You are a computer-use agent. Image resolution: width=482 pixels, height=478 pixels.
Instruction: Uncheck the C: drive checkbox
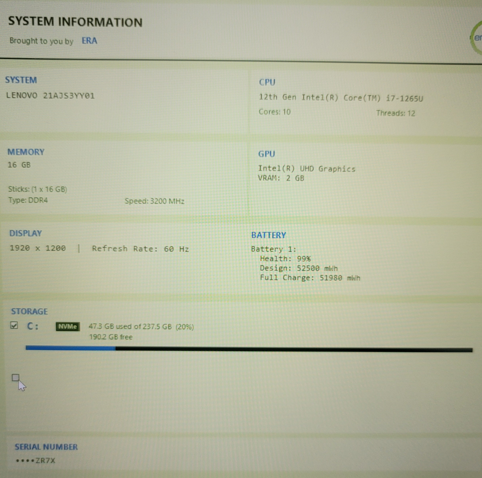coord(14,325)
